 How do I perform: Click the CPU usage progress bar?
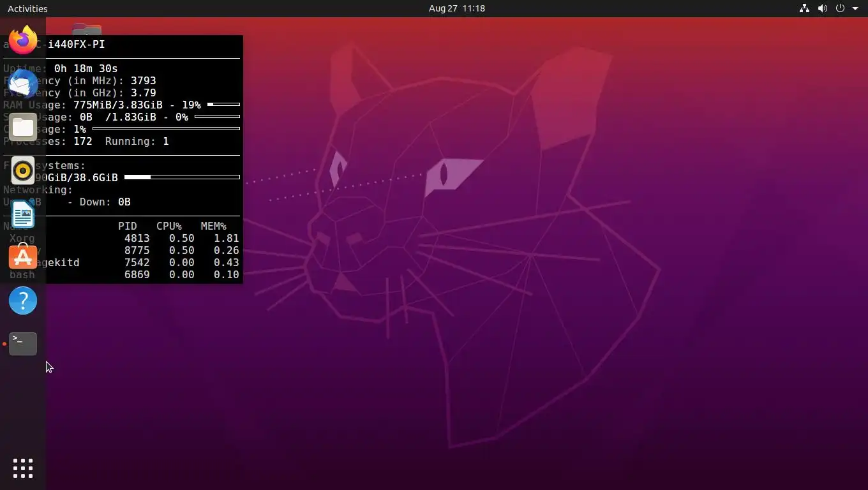click(166, 129)
